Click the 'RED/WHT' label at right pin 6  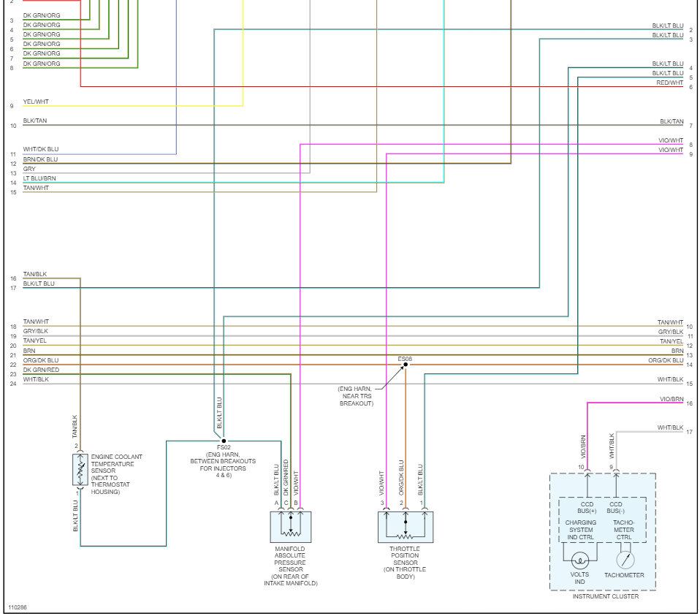(x=669, y=83)
